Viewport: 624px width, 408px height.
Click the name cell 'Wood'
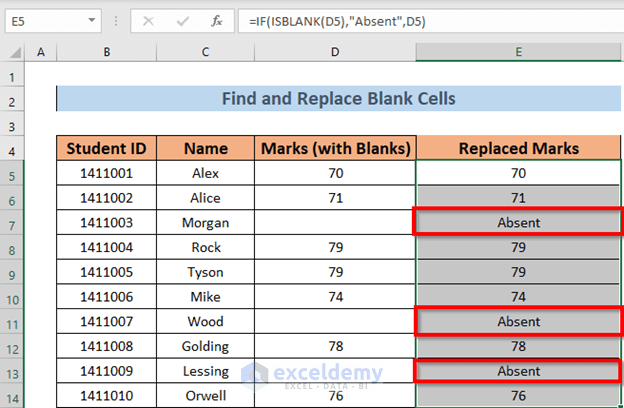205,321
